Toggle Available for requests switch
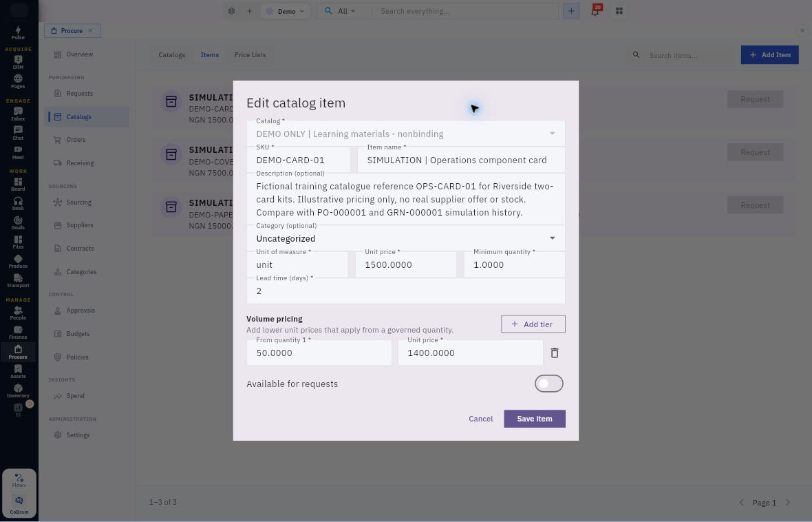Image resolution: width=812 pixels, height=522 pixels. 548,384
